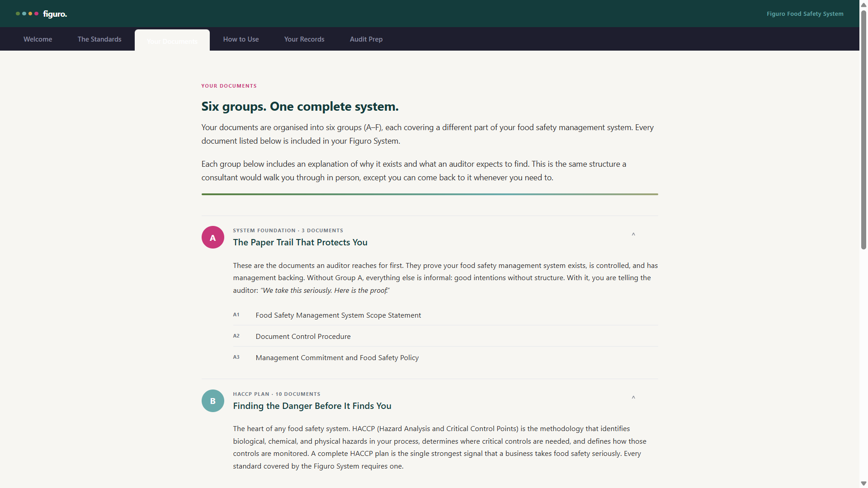This screenshot has width=868, height=488.
Task: Open the Welcome tab
Action: coord(38,39)
